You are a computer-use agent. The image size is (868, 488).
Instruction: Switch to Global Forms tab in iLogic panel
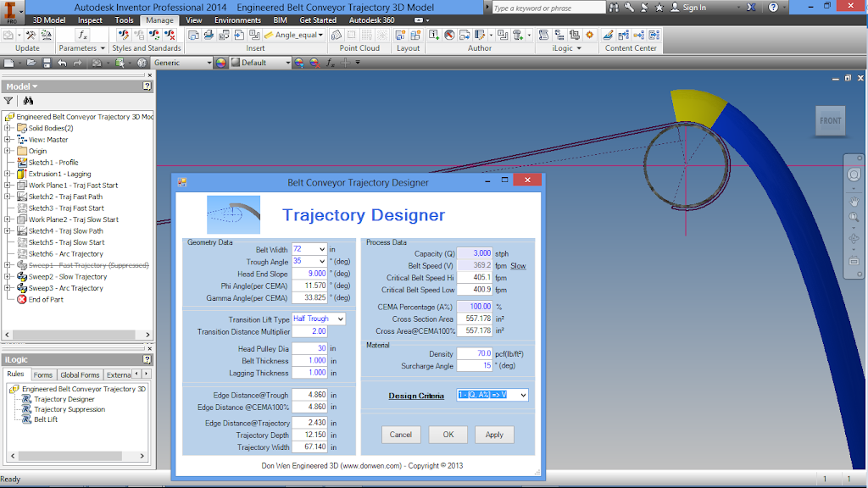(x=80, y=374)
